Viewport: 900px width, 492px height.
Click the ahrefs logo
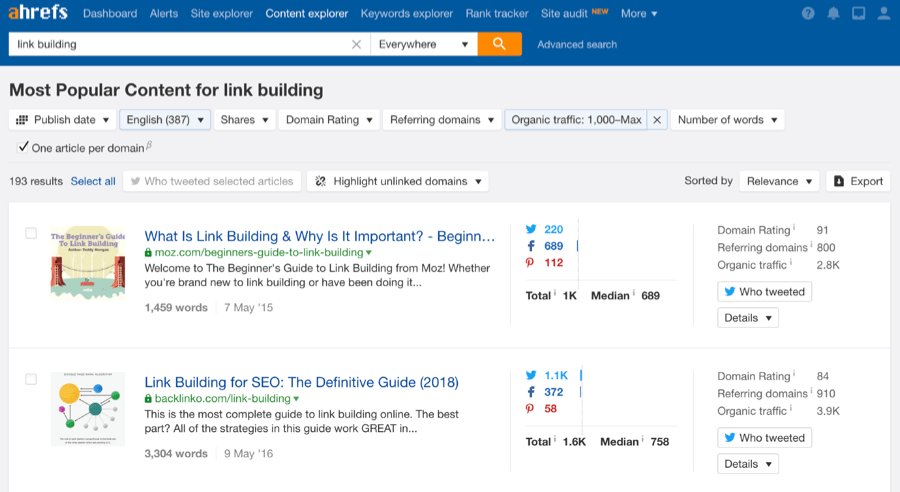(x=38, y=12)
